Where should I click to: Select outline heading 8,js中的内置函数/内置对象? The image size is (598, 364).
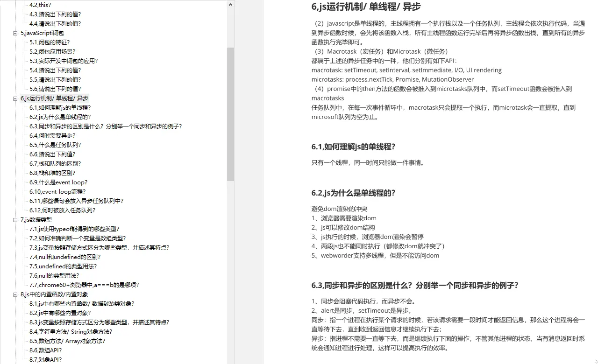point(54,294)
